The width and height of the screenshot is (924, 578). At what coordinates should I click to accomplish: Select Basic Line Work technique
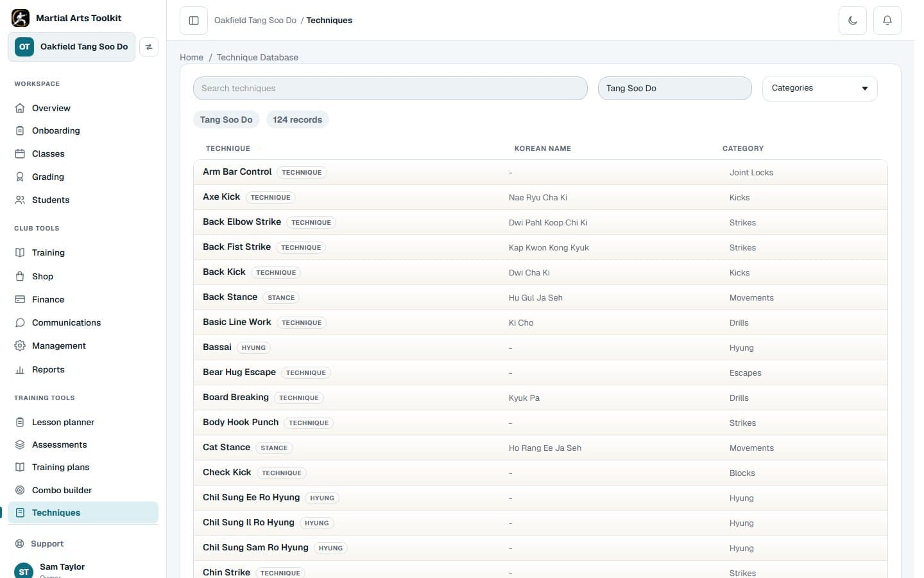237,322
